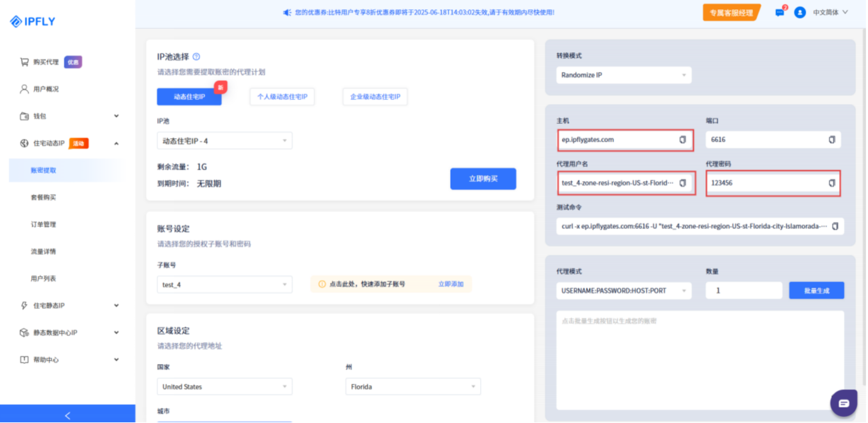Open the 子账号 test_4 dropdown
The image size is (868, 423).
click(225, 285)
